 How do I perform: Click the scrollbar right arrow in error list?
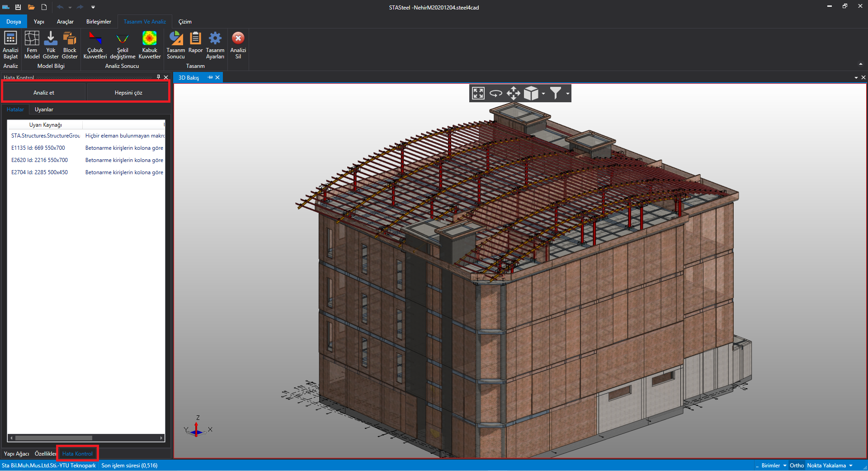(161, 438)
